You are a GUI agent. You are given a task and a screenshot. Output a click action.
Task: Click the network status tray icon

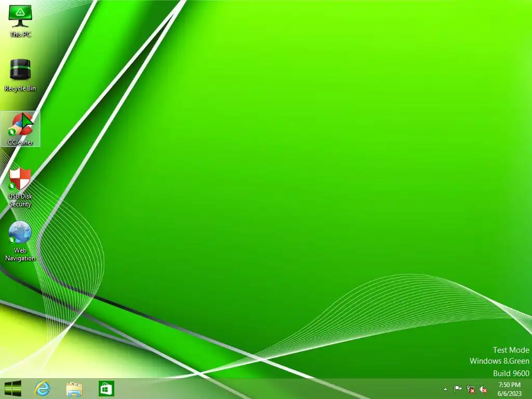point(471,389)
